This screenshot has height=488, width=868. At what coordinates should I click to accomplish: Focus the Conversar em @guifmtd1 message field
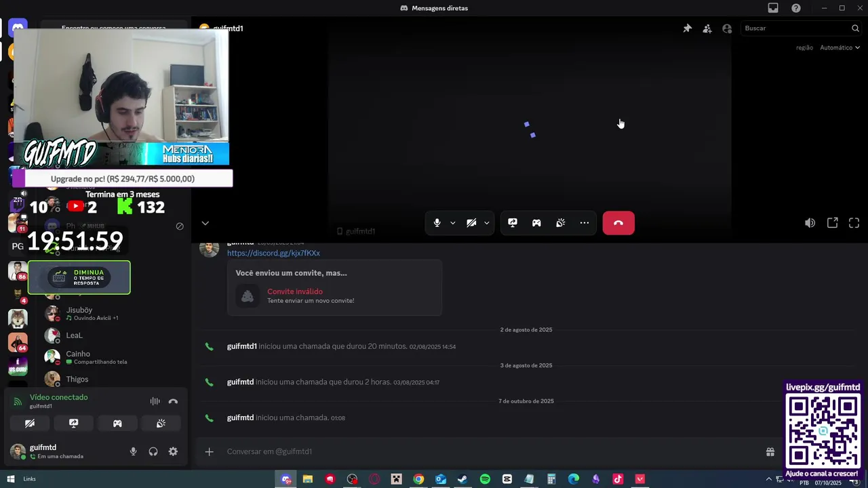tap(492, 451)
